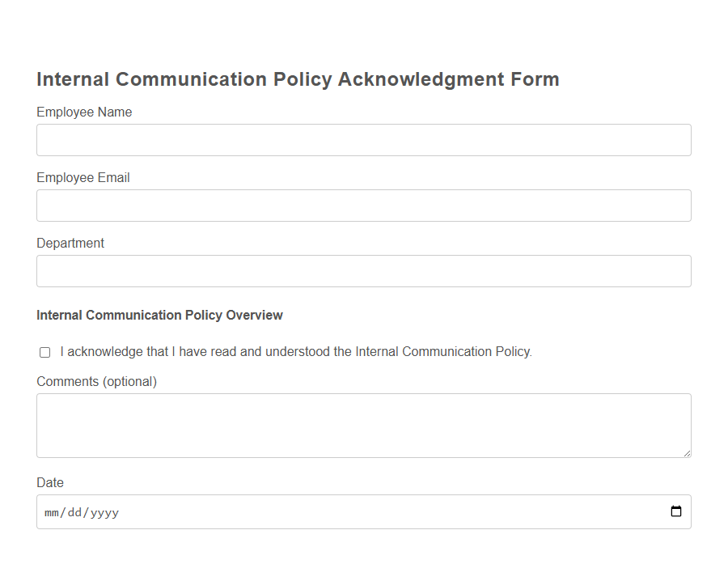Click the resize handle of Comments box
728x581 pixels.
point(688,455)
